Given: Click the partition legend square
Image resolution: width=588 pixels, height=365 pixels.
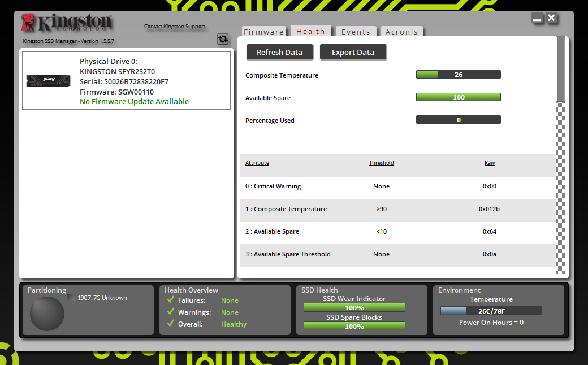Looking at the screenshot, I should point(71,298).
